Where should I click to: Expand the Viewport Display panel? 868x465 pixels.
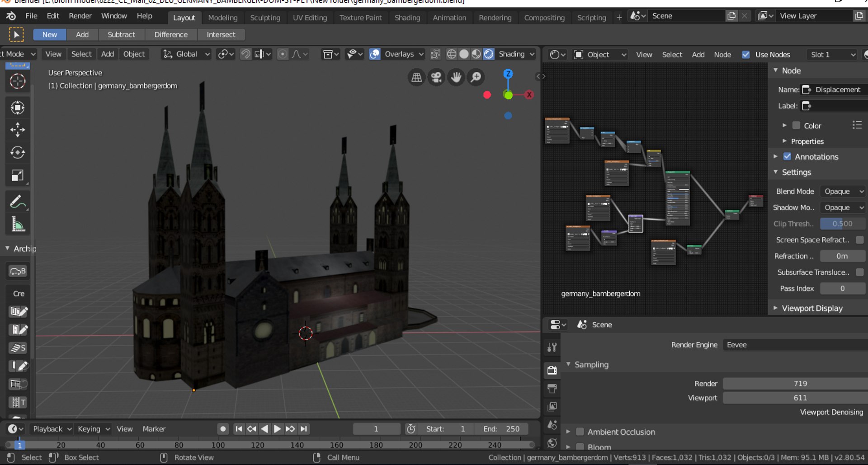[x=812, y=308]
